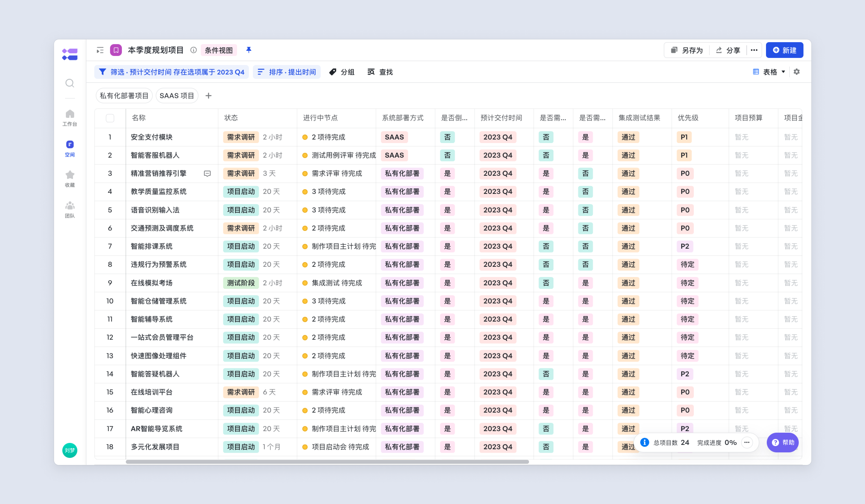Add a new view with plus icon

208,96
